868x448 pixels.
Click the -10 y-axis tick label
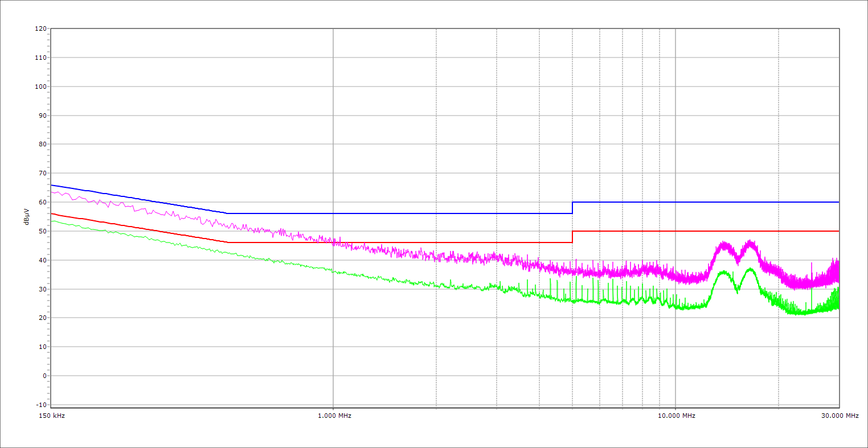pyautogui.click(x=40, y=405)
